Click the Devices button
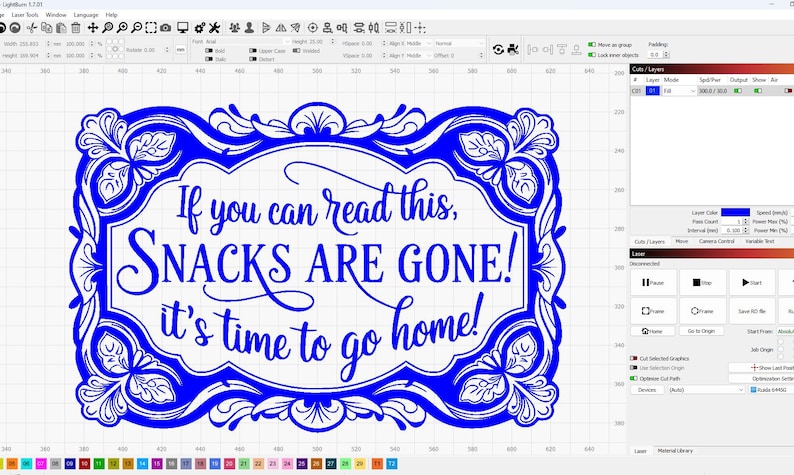This screenshot has width=794, height=475. coord(647,390)
